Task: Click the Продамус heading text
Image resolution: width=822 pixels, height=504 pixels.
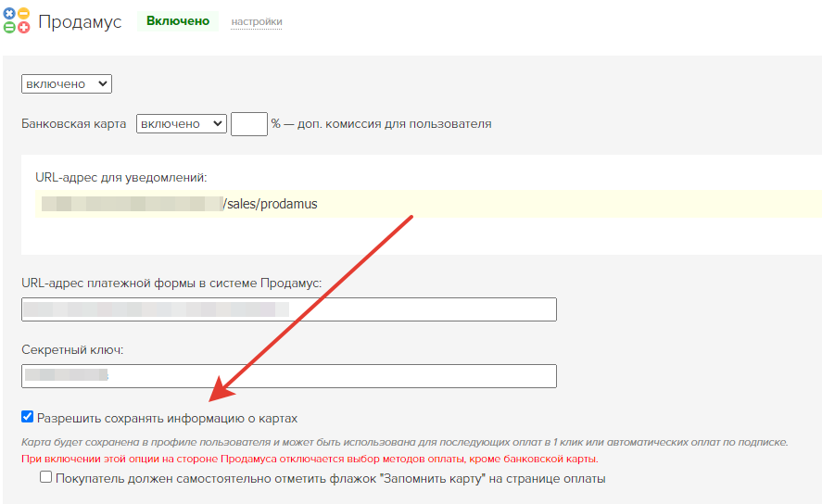Action: pos(80,22)
